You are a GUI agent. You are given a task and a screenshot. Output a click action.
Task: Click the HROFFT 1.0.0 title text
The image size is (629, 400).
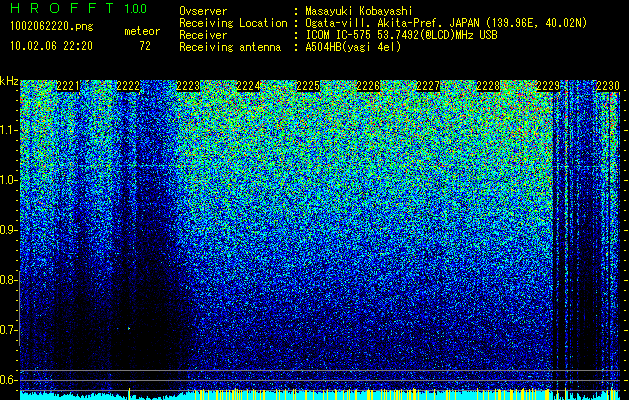click(79, 8)
